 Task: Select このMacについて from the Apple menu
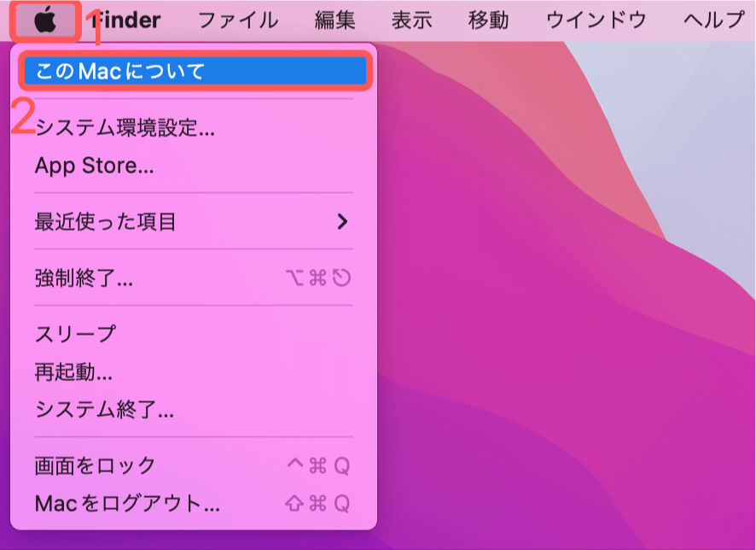coord(195,71)
